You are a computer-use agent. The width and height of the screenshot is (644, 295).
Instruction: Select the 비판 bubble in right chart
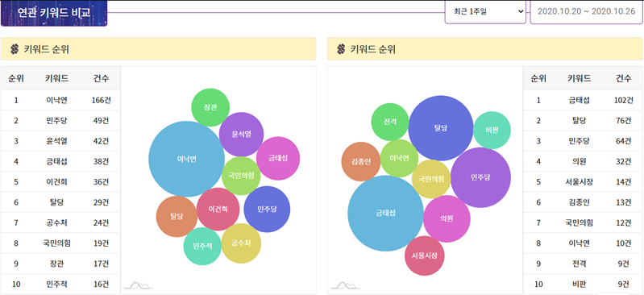pyautogui.click(x=492, y=131)
